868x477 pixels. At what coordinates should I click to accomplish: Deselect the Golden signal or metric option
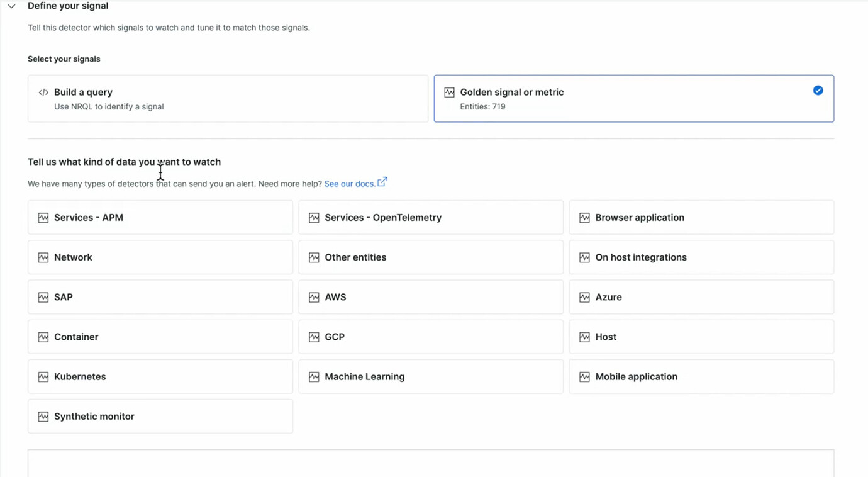633,98
